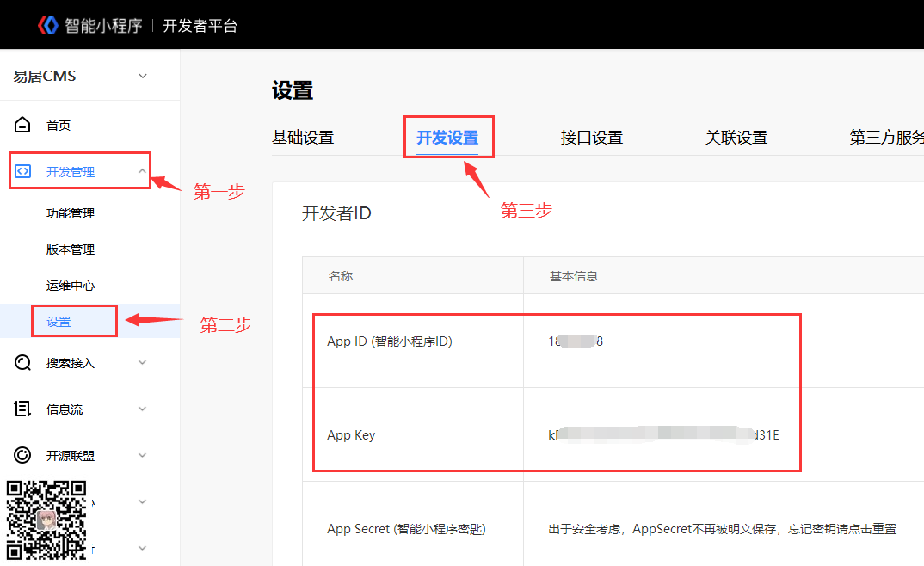Open the 首页 home icon in sidebar

click(x=23, y=124)
